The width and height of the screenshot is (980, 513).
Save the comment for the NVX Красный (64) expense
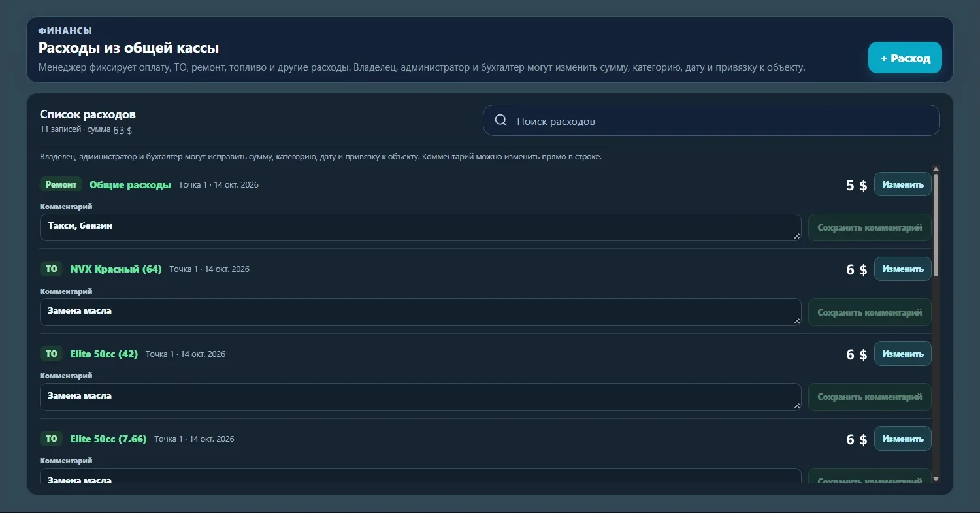(870, 312)
